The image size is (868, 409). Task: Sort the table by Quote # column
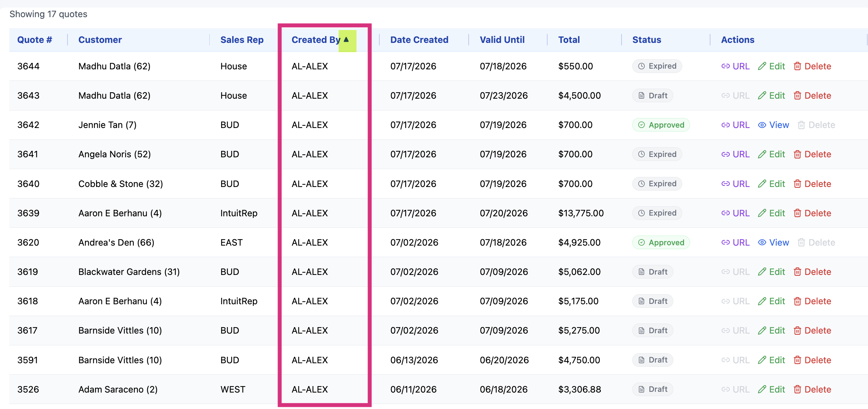35,40
